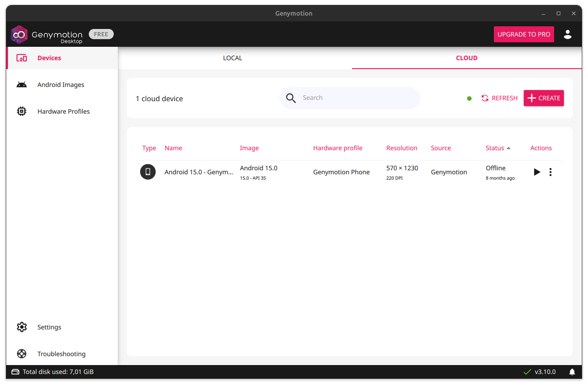Click the UPGRADE TO PRO button
The image size is (588, 386).
pyautogui.click(x=524, y=34)
